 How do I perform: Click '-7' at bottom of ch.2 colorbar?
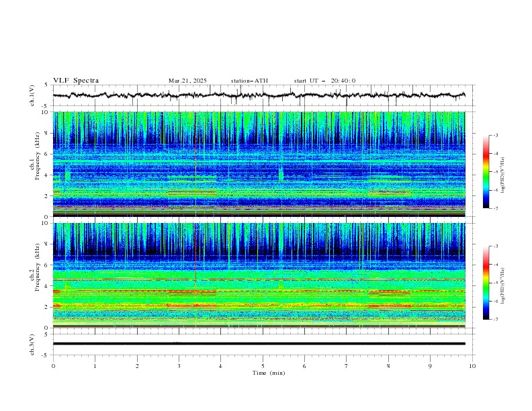(x=495, y=320)
